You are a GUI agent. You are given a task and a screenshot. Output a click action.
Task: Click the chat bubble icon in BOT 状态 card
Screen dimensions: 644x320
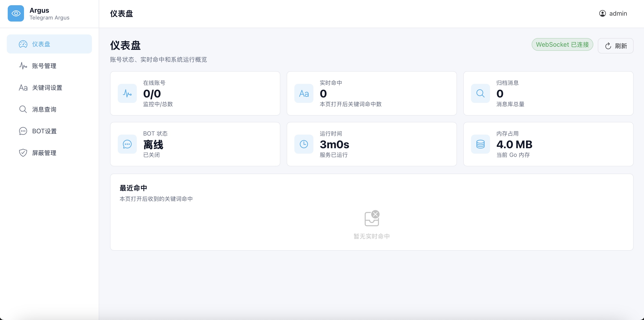tap(127, 144)
